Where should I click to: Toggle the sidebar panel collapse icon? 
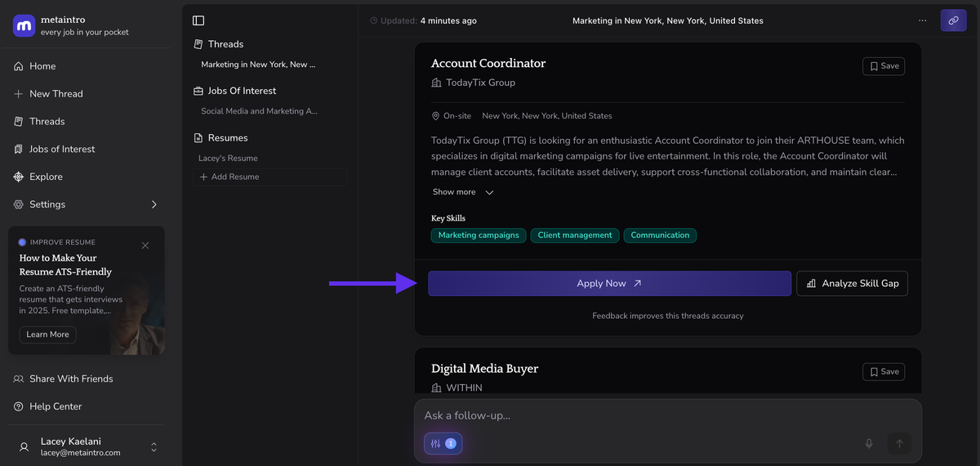(x=198, y=20)
